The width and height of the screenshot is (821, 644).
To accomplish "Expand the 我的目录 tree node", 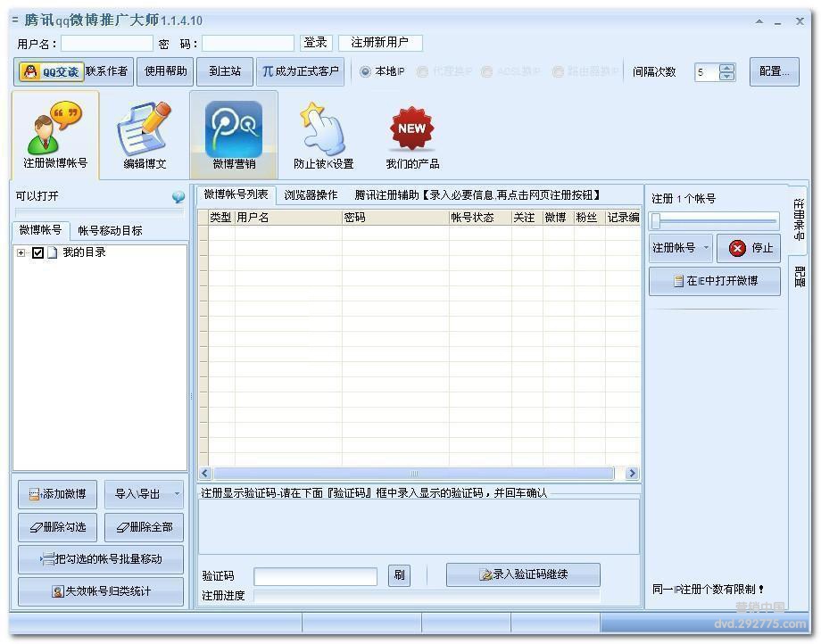I will [21, 252].
